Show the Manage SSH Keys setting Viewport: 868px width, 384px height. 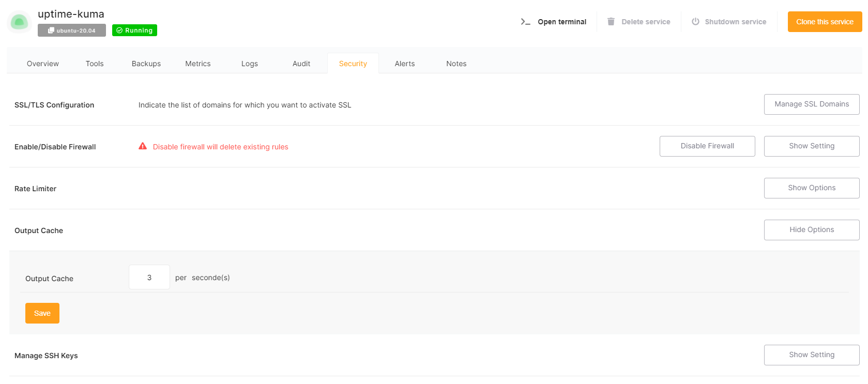pyautogui.click(x=811, y=355)
